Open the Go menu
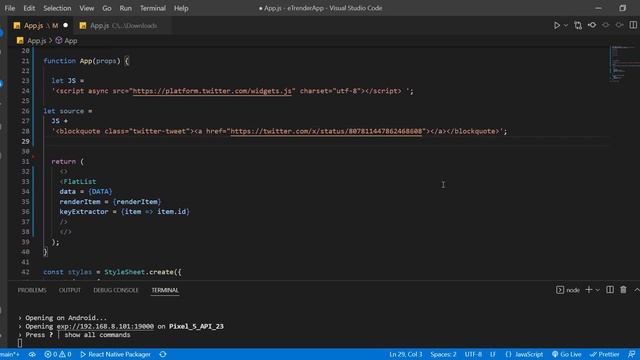Viewport: 640px width, 360px height. tap(107, 8)
